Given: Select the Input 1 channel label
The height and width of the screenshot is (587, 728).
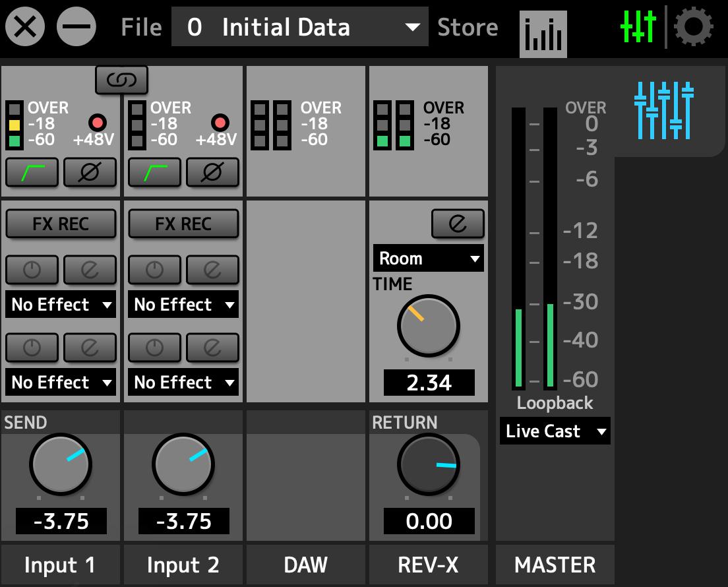Looking at the screenshot, I should [x=61, y=565].
